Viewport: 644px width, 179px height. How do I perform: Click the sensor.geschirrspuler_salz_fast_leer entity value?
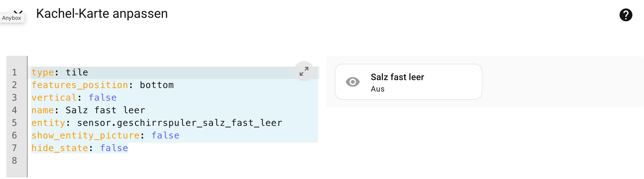pyautogui.click(x=179, y=123)
